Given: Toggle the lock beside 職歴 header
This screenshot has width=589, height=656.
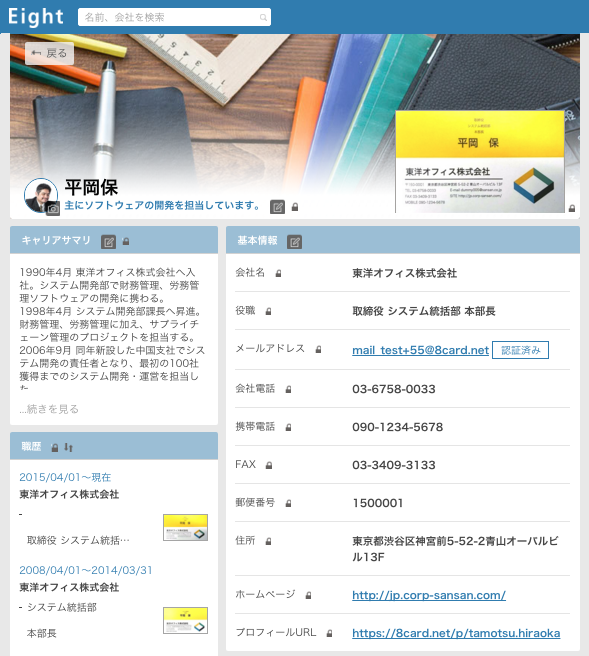Looking at the screenshot, I should pyautogui.click(x=55, y=448).
